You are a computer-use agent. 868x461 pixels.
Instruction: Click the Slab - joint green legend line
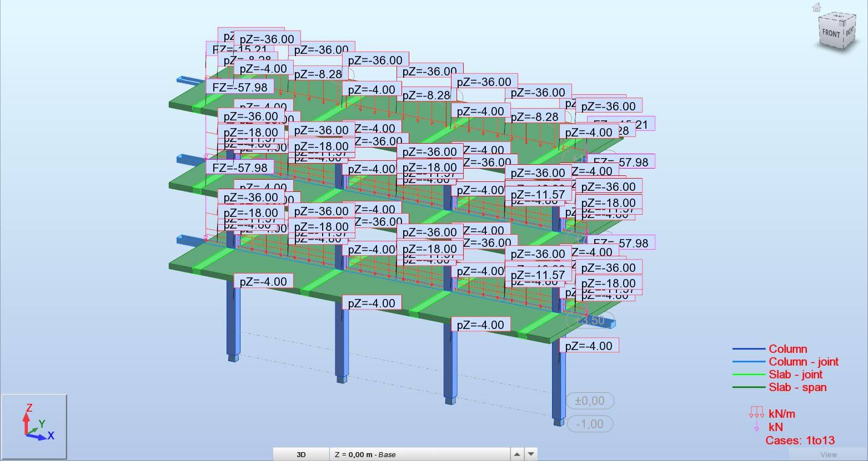(749, 374)
